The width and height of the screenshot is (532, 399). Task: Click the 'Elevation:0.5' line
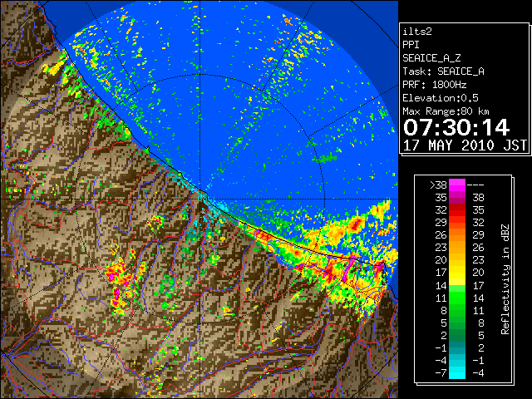click(441, 98)
